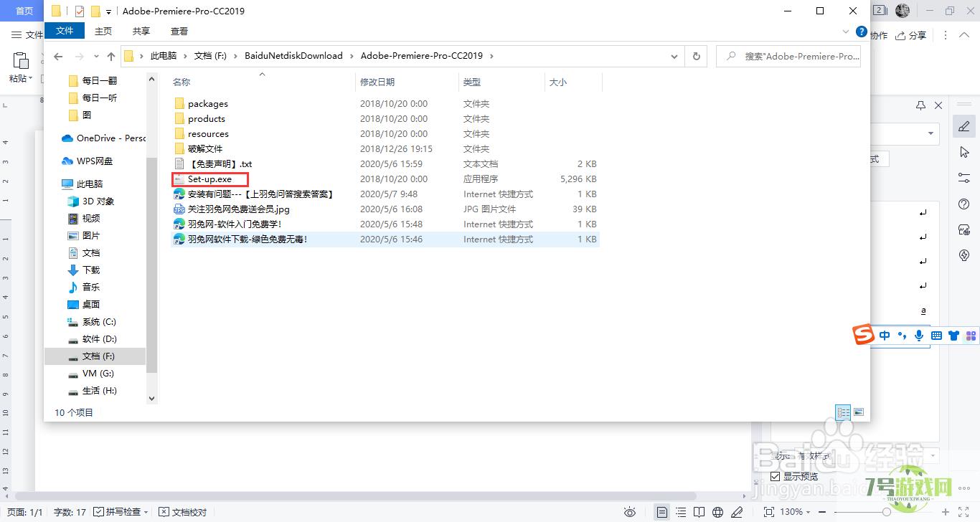
Task: Click WPS writing mode pen icon
Action: (x=737, y=512)
